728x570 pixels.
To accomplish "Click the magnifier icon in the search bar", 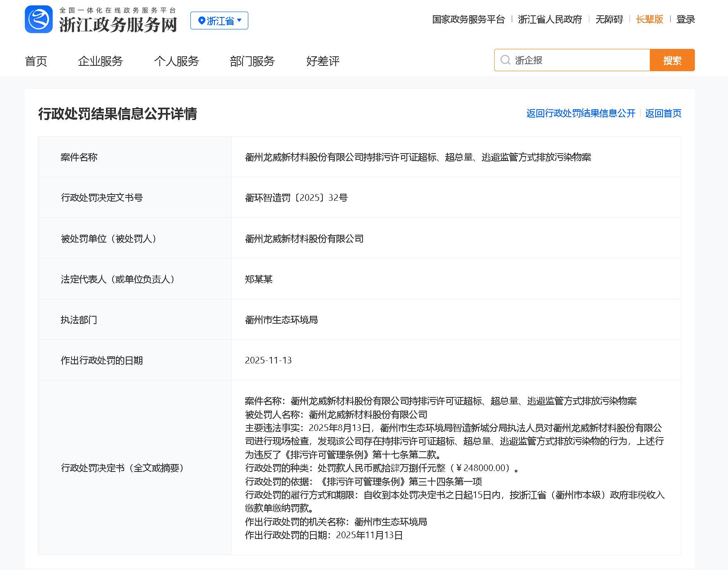I will (505, 60).
